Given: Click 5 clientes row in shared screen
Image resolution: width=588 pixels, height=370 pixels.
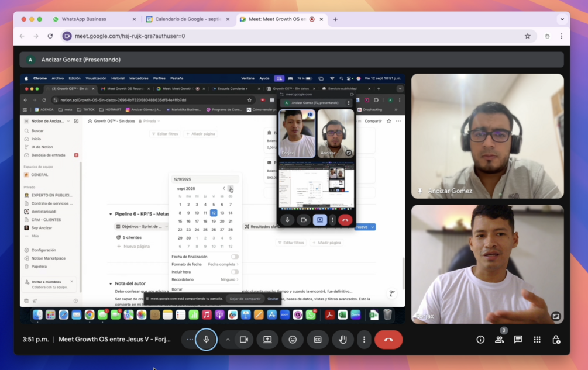Looking at the screenshot, I should pos(132,237).
